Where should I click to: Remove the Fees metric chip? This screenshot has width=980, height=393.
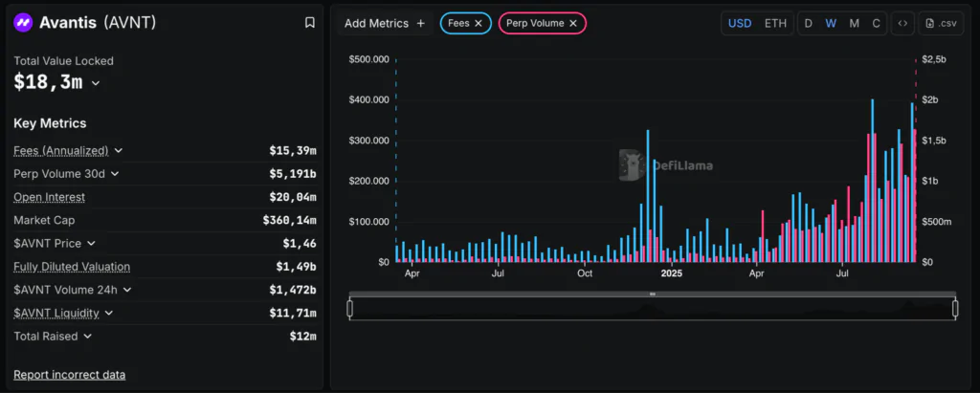(479, 23)
